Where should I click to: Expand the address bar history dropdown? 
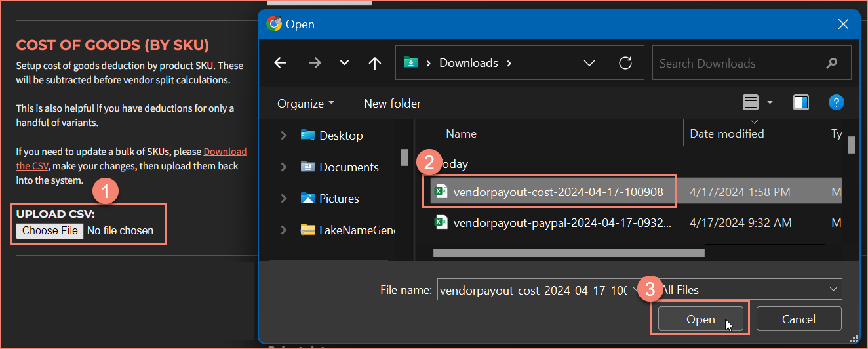(589, 63)
